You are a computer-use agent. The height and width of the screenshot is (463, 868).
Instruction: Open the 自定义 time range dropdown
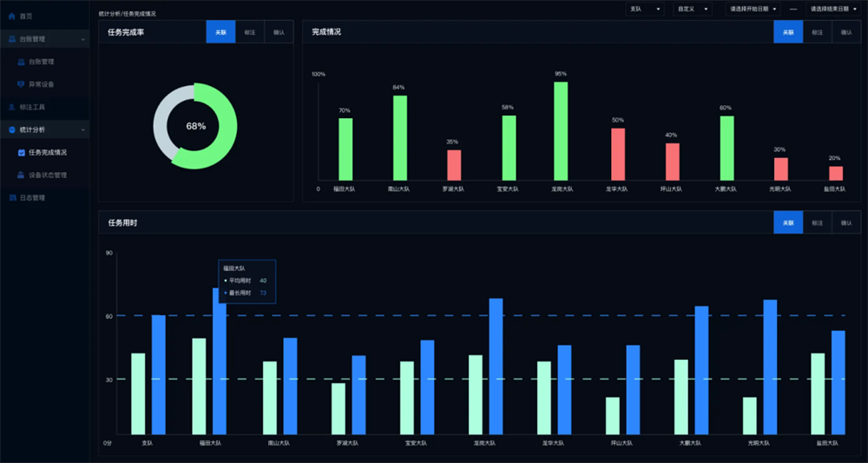pos(695,9)
